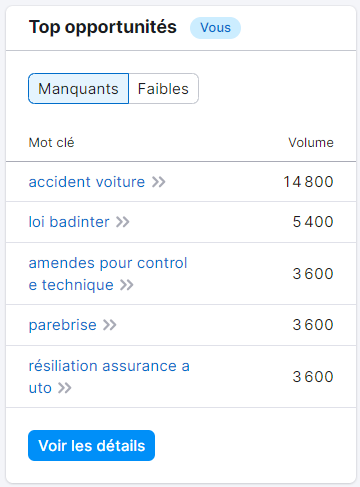Click the 5 400 volume value
Image resolution: width=360 pixels, height=487 pixels.
tap(313, 222)
